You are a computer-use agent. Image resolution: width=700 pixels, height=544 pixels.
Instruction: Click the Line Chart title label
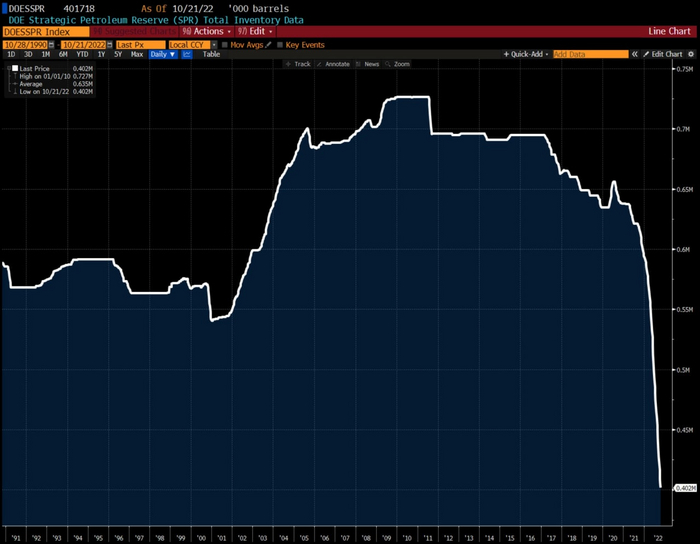coord(669,31)
